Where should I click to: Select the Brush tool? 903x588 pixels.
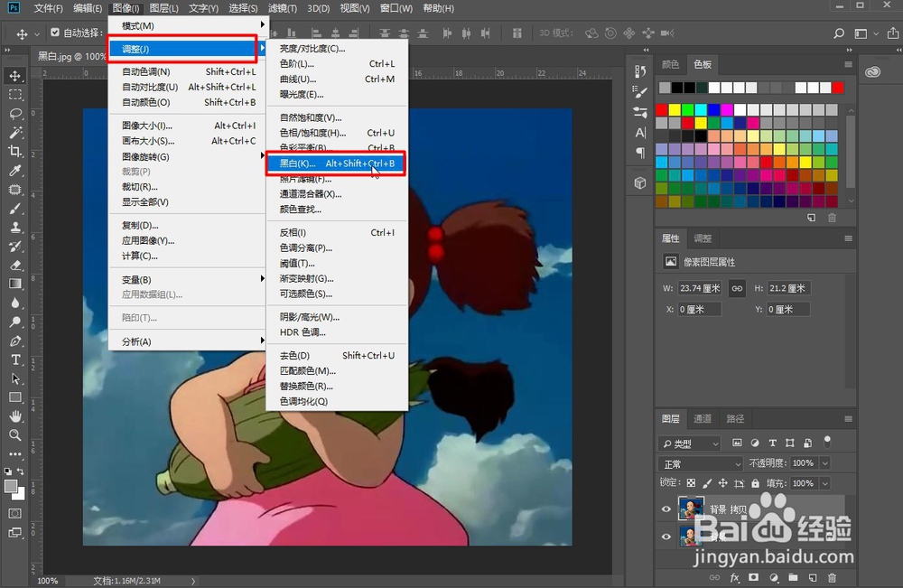(x=15, y=209)
